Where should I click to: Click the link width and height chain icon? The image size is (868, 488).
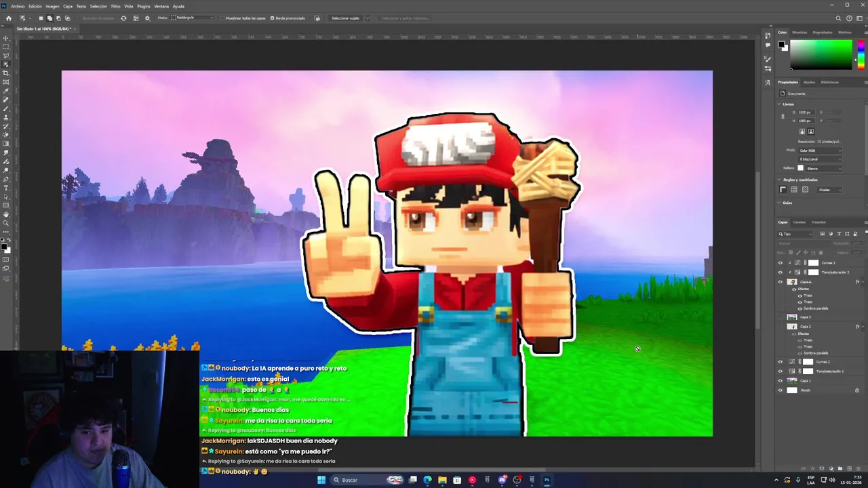click(x=783, y=117)
